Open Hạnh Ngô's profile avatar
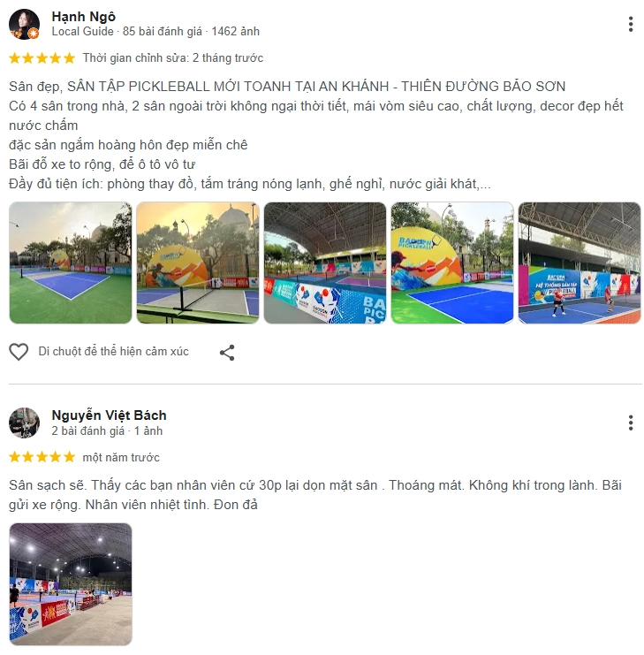This screenshot has height=655, width=644. tap(24, 24)
